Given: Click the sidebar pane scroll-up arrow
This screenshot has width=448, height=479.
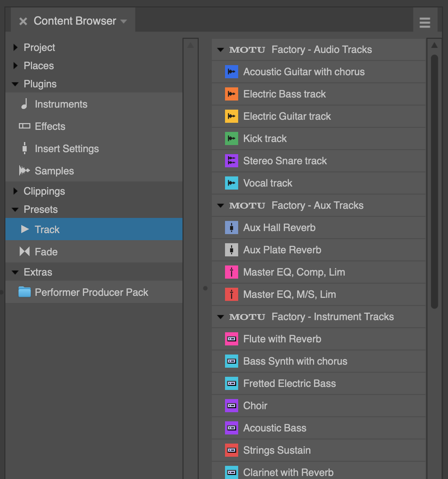Looking at the screenshot, I should (x=191, y=45).
